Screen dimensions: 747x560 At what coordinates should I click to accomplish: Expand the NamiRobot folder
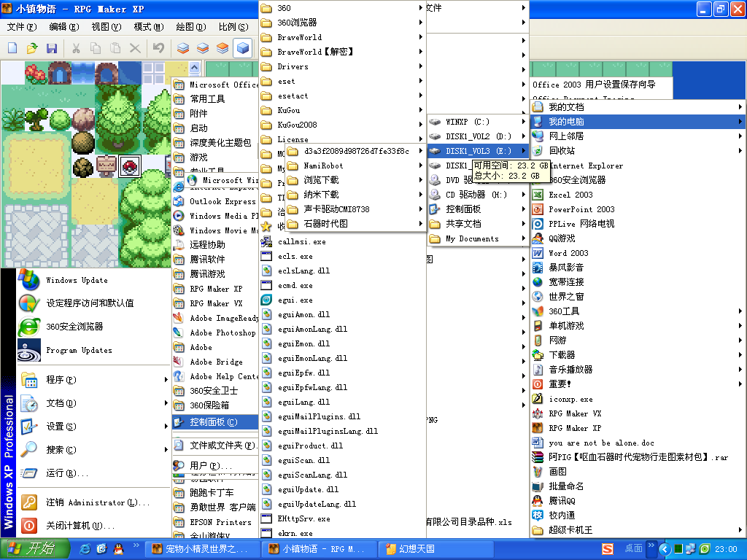point(355,166)
